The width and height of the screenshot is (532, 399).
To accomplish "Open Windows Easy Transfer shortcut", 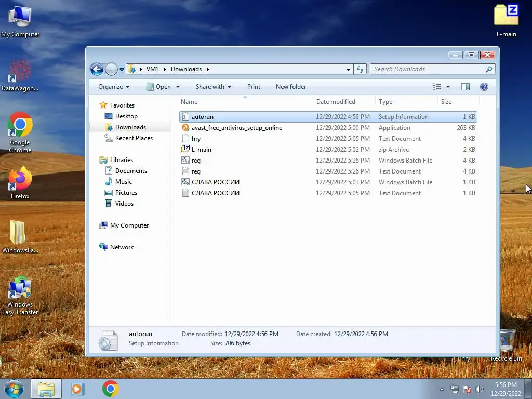I will [x=20, y=296].
